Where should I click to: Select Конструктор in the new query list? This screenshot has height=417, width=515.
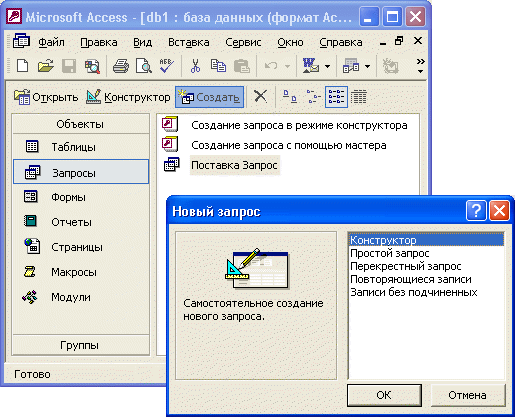coord(427,240)
